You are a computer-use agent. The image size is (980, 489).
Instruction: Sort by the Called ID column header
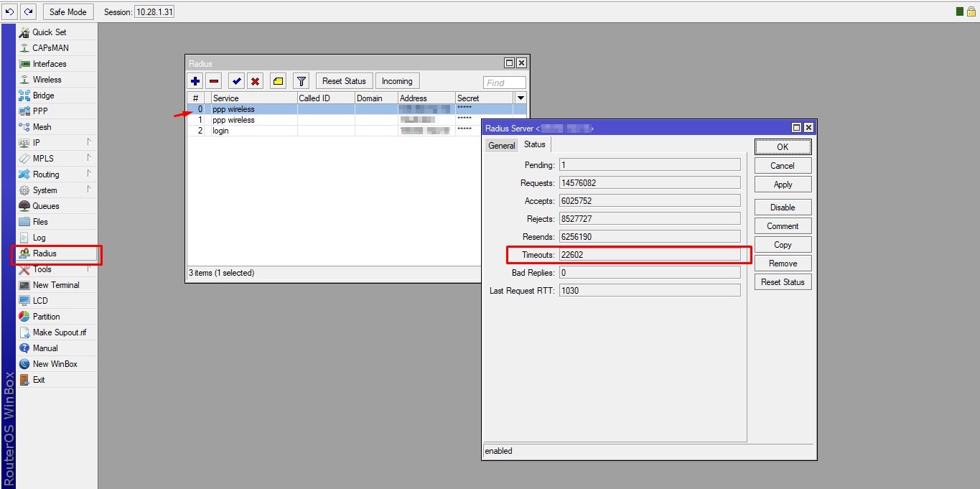coord(326,98)
